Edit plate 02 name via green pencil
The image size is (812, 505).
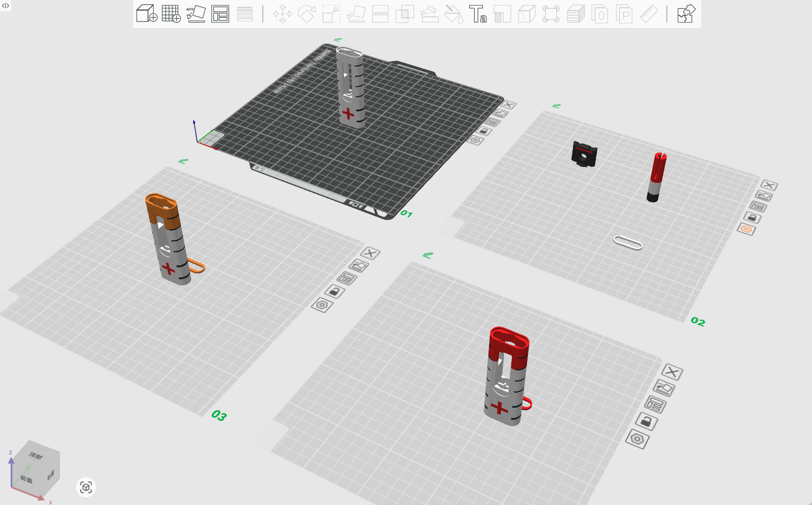[556, 106]
